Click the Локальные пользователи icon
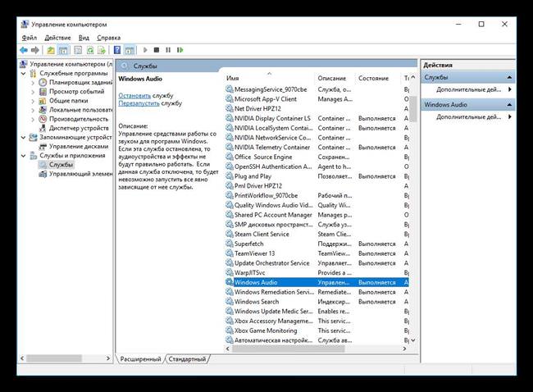The image size is (533, 392). (x=43, y=110)
